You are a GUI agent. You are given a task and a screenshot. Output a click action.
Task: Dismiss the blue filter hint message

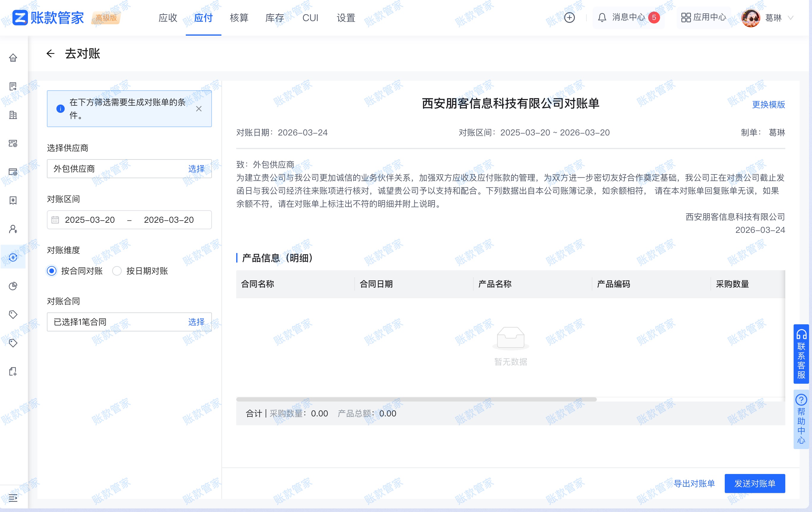coord(199,109)
